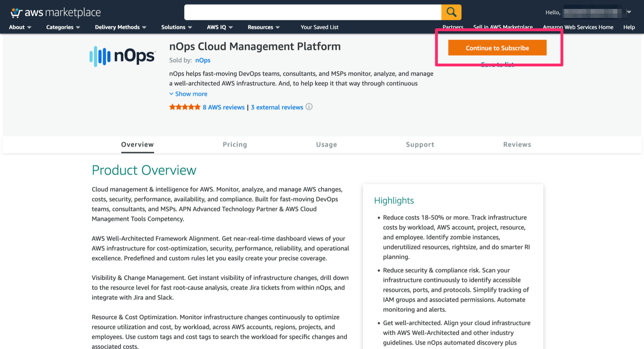Switch to the Pricing tab

pos(235,145)
